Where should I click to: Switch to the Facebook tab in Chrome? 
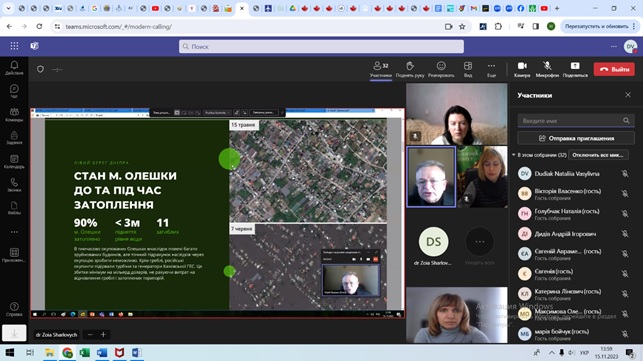pyautogui.click(x=520, y=8)
